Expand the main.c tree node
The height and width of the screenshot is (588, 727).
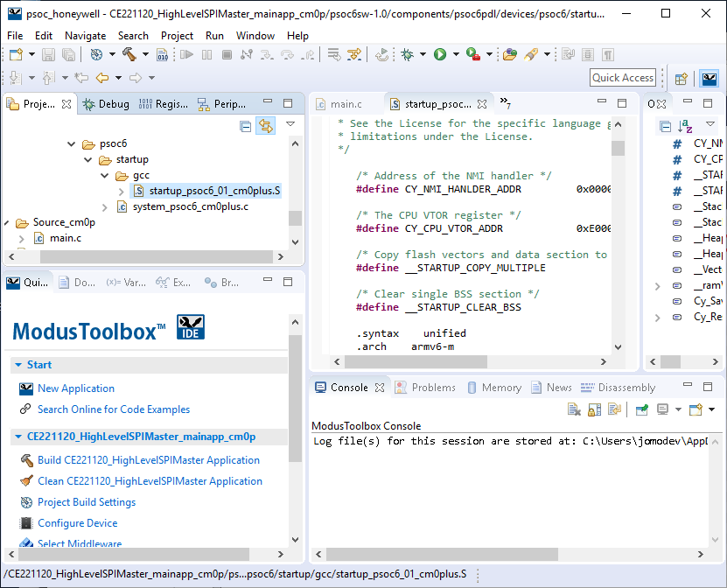tap(22, 238)
